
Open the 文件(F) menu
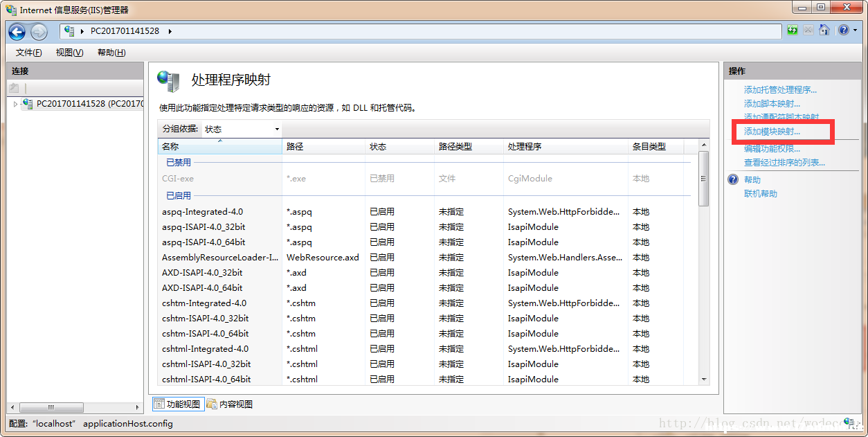(28, 53)
